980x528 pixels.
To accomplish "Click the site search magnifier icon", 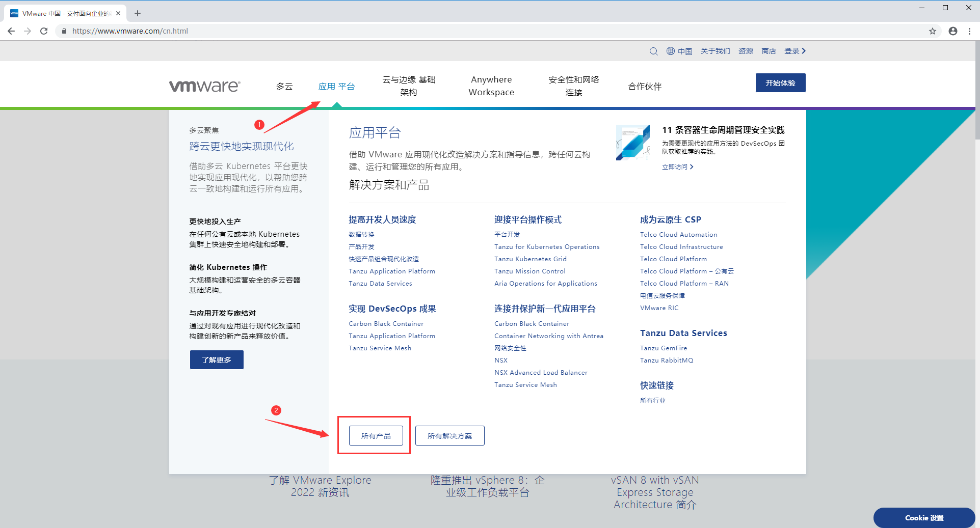I will point(653,51).
